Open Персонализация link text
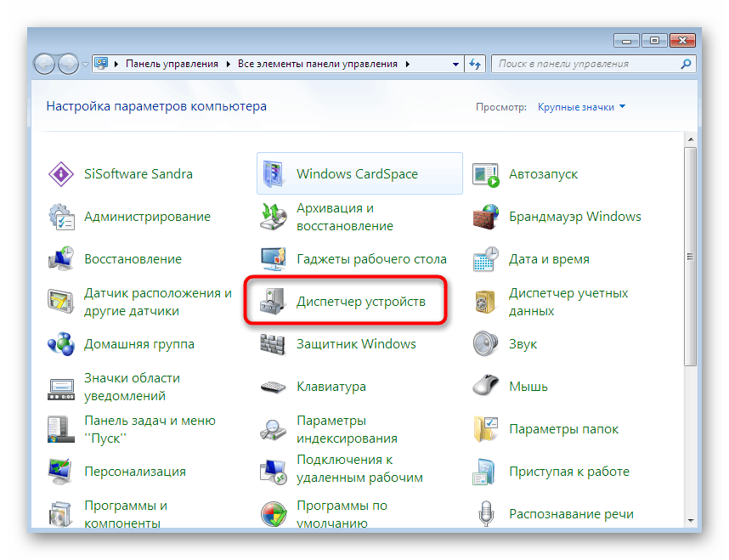Screen dimensions: 729x560 [x=135, y=472]
